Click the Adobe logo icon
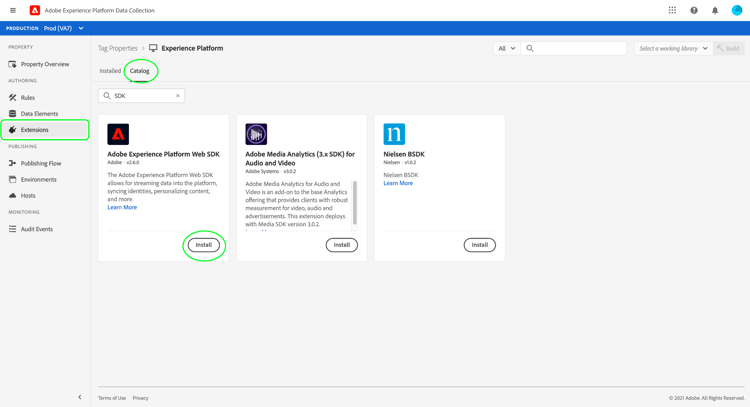 pos(35,10)
